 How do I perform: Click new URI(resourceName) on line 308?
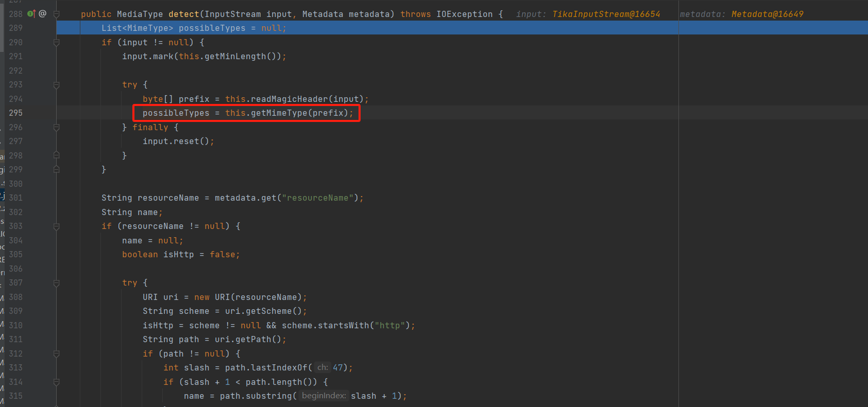(x=248, y=297)
